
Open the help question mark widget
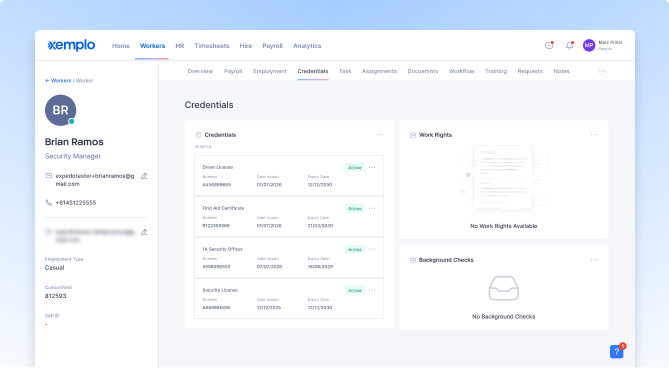617,351
